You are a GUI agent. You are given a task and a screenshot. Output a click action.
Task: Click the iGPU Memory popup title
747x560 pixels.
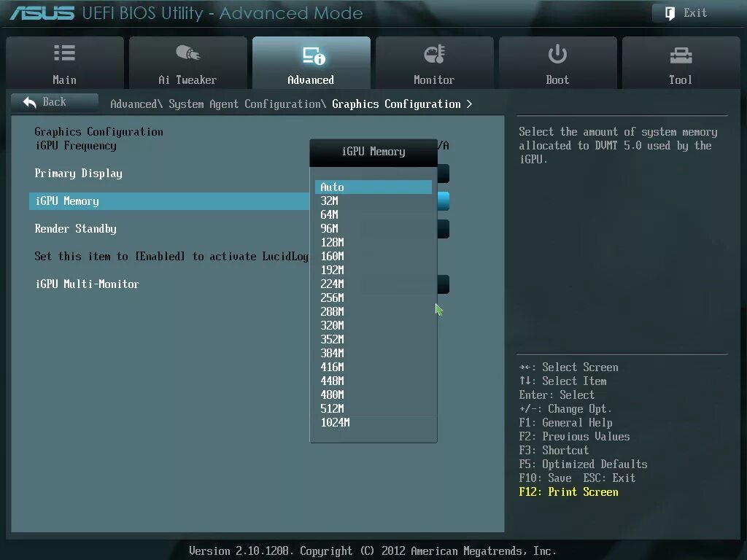coord(373,152)
